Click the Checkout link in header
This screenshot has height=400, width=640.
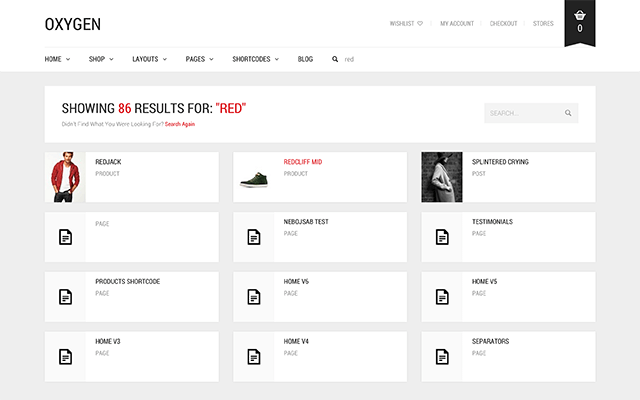[503, 23]
